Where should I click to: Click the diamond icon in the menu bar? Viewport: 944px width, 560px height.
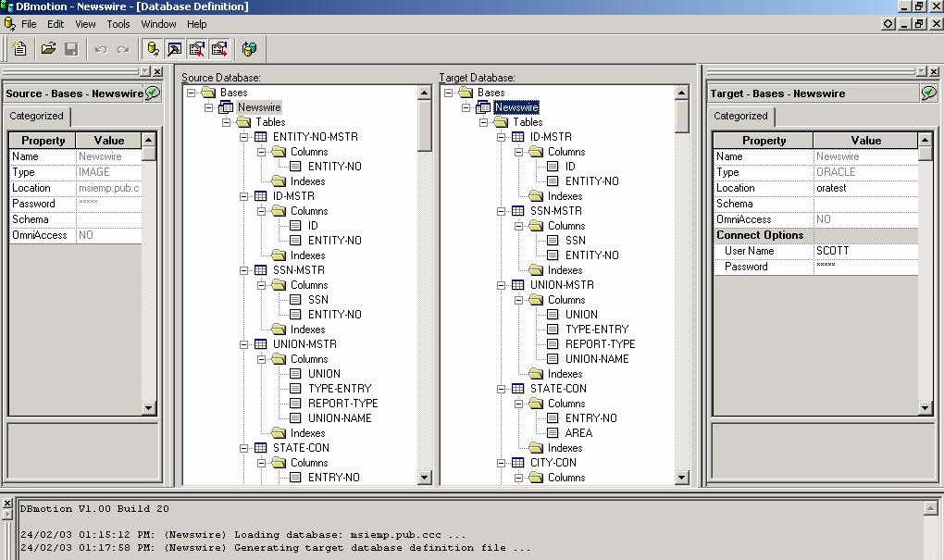coord(888,24)
